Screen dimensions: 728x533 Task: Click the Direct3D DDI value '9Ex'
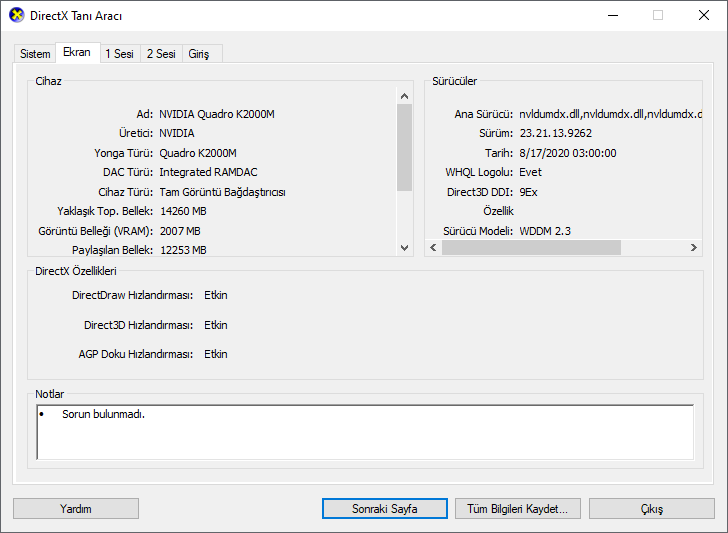click(x=528, y=192)
